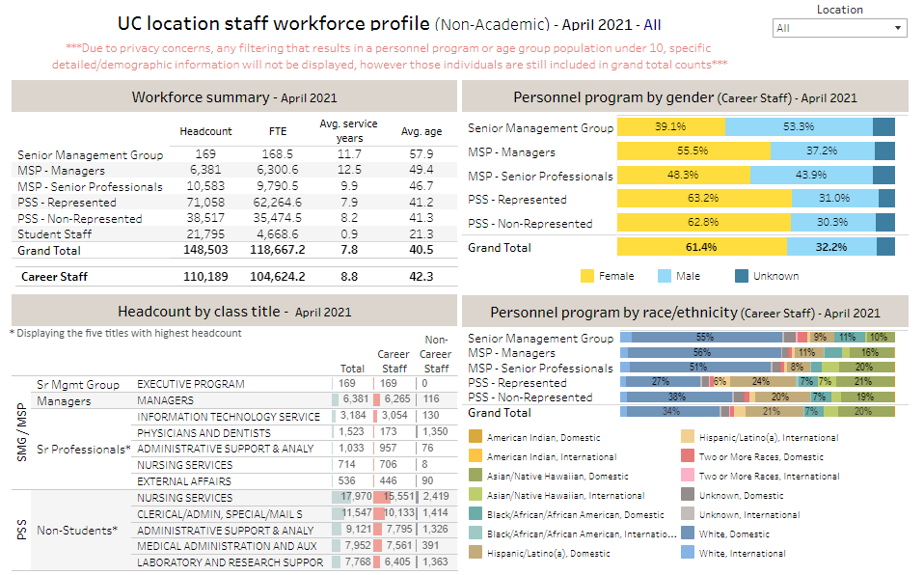Select Two or More Races, International swatch
Viewport: 924px width, 575px height.
pyautogui.click(x=687, y=476)
